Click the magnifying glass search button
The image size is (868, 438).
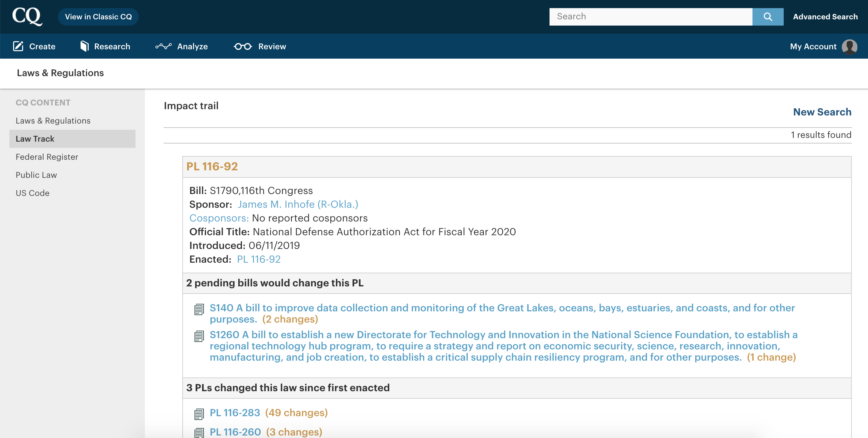point(767,17)
